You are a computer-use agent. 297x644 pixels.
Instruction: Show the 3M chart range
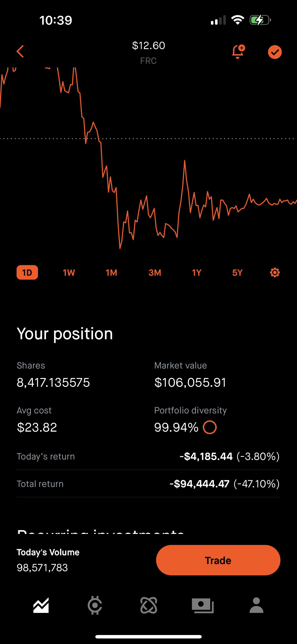(x=155, y=272)
